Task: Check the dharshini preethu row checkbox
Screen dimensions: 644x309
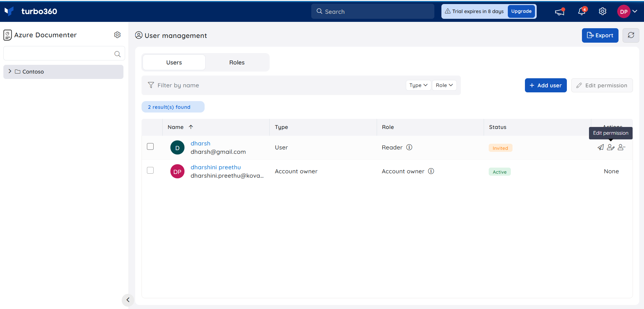Action: click(150, 170)
